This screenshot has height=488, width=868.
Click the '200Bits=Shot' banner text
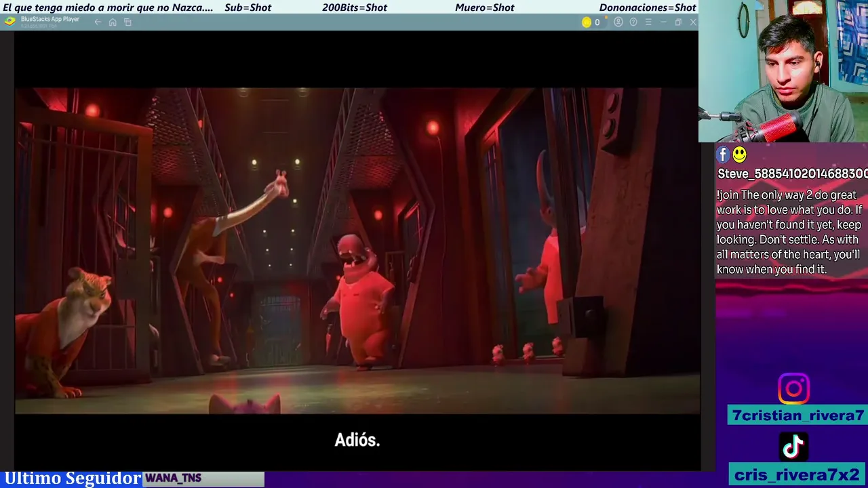355,7
